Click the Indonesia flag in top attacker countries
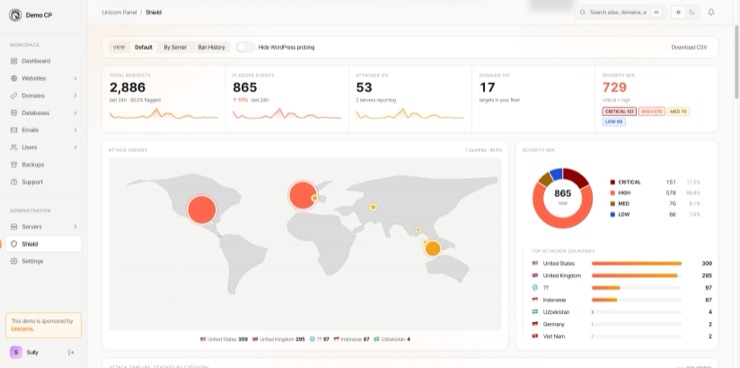 [x=535, y=300]
